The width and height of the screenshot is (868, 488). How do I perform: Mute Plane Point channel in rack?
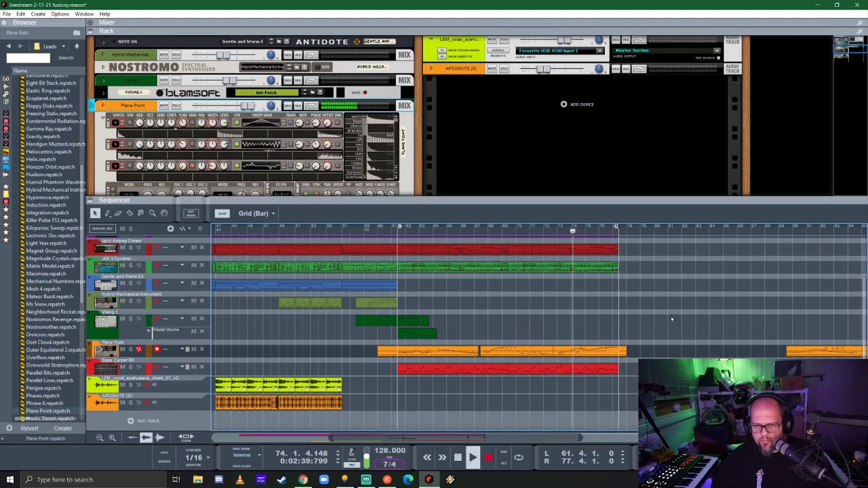(x=164, y=106)
